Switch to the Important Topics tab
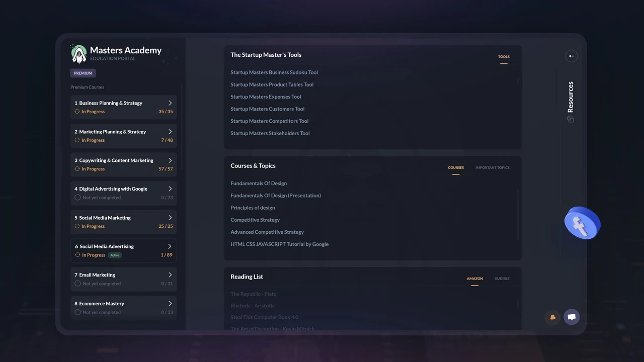The image size is (644, 362). [492, 168]
